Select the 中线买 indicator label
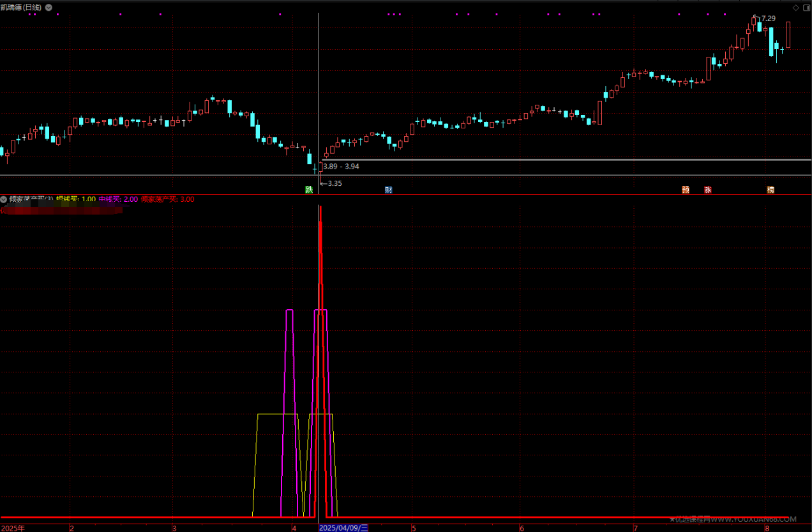 (117, 199)
